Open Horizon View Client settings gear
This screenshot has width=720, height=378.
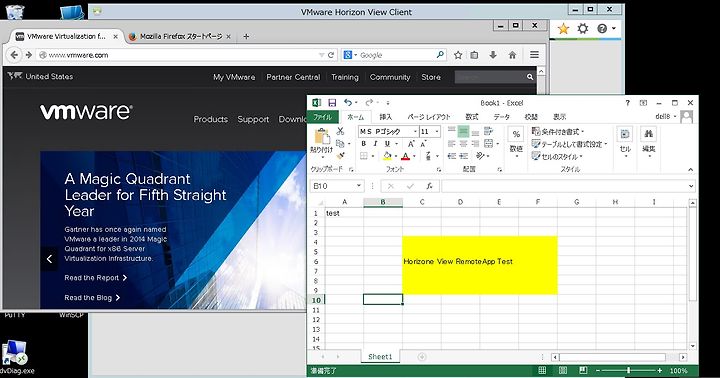pos(583,29)
